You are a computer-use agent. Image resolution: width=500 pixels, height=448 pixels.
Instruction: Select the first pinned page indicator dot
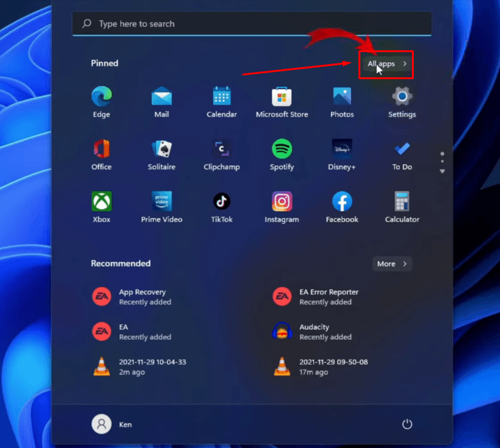[442, 154]
